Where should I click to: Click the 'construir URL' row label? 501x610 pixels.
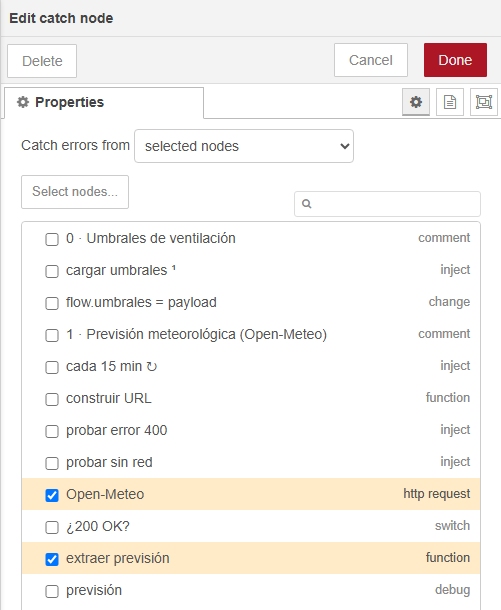coord(109,398)
